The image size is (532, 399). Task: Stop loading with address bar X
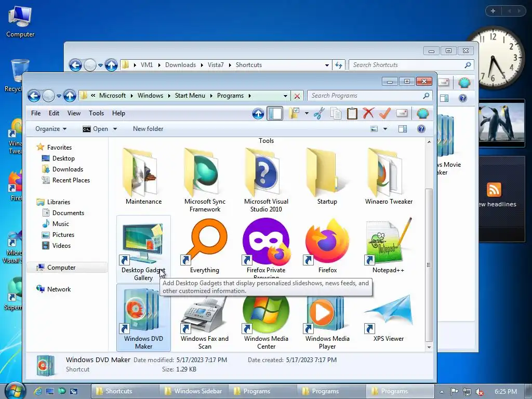point(297,96)
